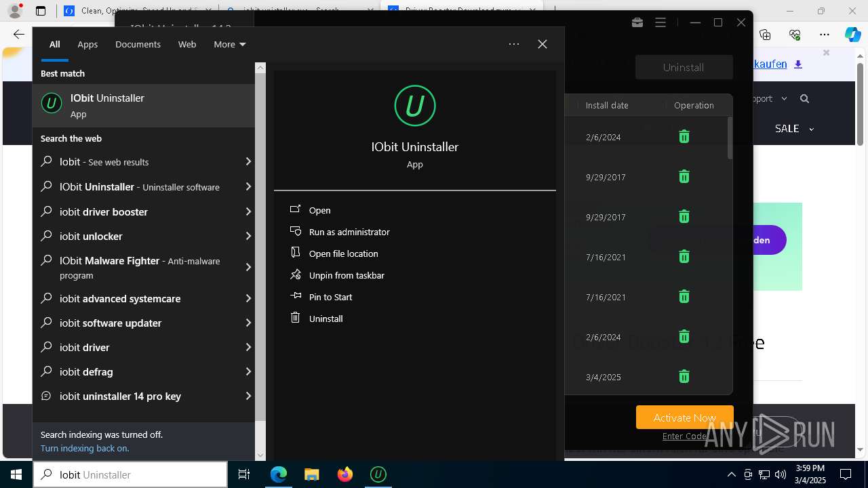Open Task View on the taskbar
868x488 pixels.
pos(244,474)
